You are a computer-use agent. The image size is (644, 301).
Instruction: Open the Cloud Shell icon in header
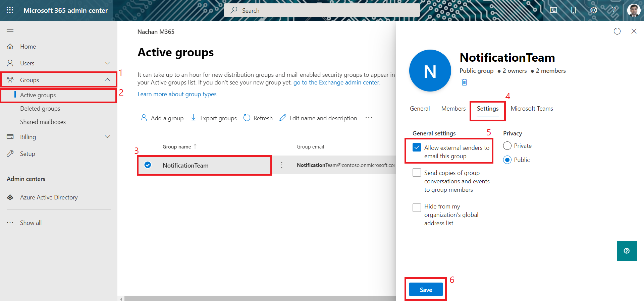click(553, 10)
